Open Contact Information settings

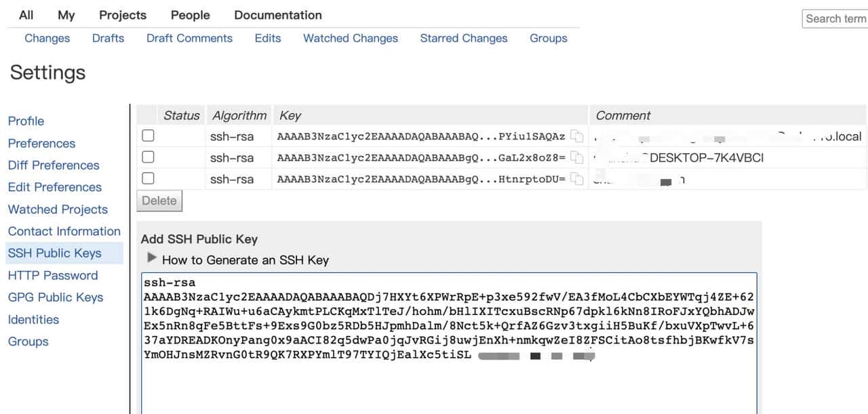point(64,231)
